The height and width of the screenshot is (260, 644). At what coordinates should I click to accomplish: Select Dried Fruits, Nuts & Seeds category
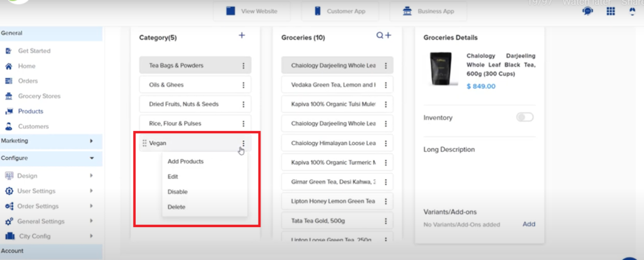point(195,104)
